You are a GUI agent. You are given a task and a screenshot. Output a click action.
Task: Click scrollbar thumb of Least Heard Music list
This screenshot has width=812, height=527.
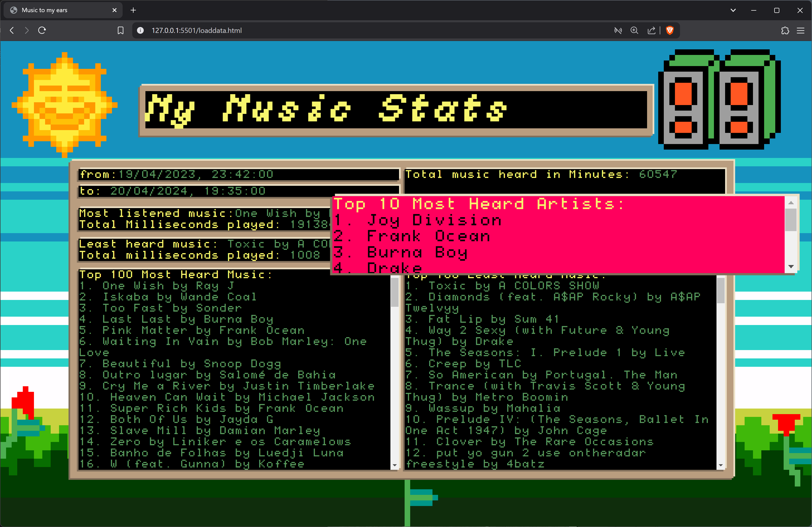click(x=720, y=290)
